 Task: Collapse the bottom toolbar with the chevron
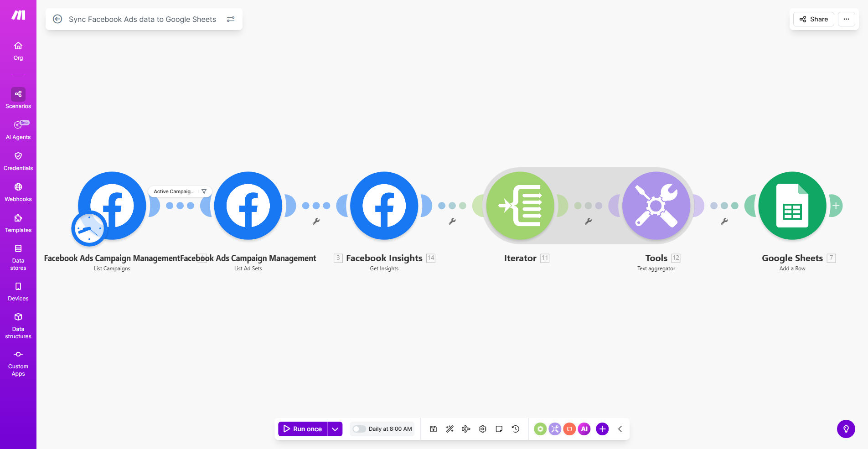[620, 429]
